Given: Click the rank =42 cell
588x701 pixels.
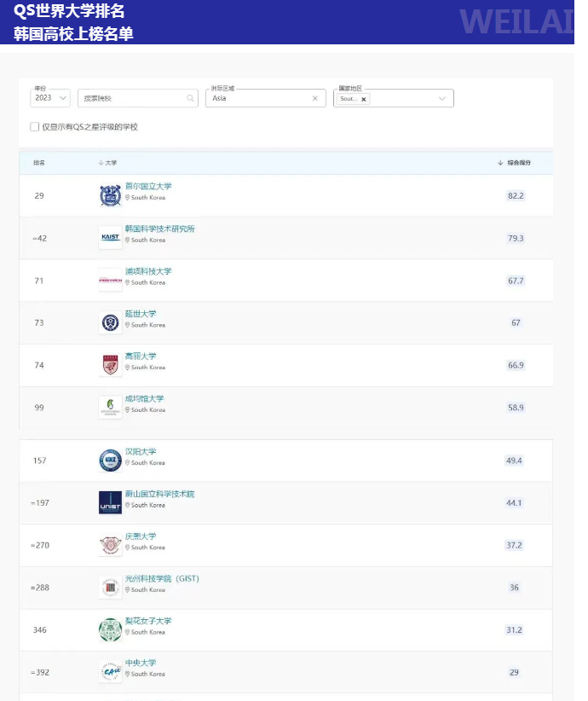Looking at the screenshot, I should point(39,238).
